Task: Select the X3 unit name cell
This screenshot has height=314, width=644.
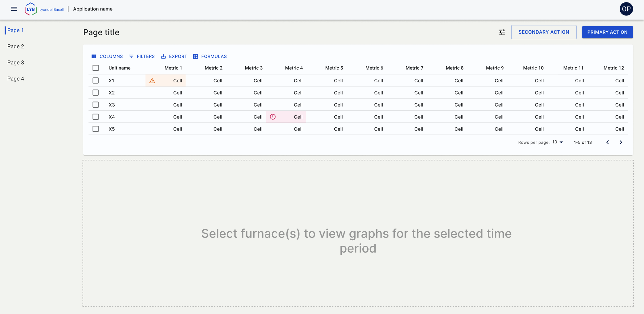Action: [x=112, y=105]
